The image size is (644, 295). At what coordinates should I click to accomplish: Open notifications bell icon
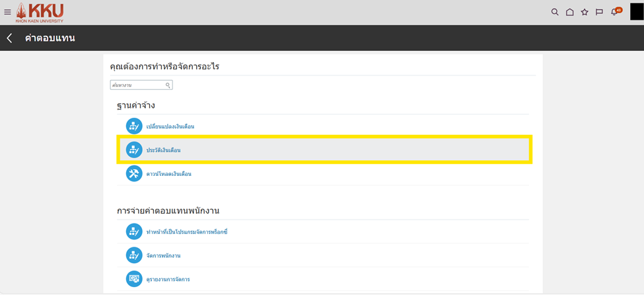pos(614,12)
